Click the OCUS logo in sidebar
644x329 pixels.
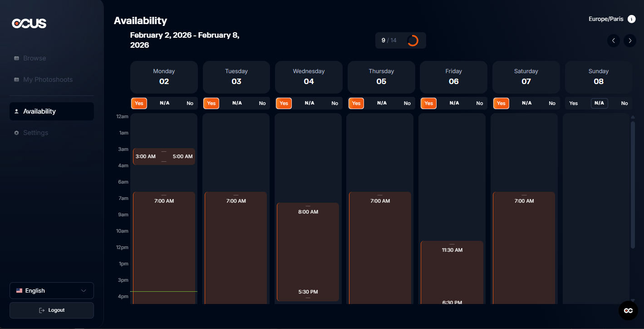coord(29,24)
